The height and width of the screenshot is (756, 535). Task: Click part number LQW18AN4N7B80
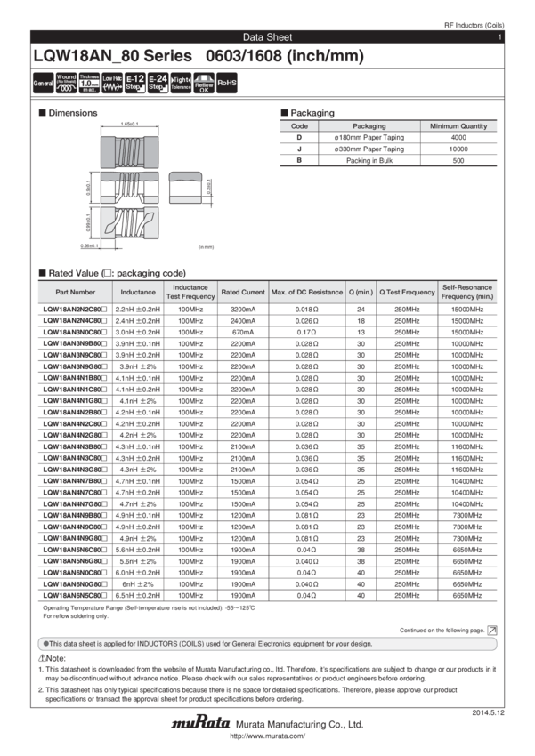coord(76,481)
